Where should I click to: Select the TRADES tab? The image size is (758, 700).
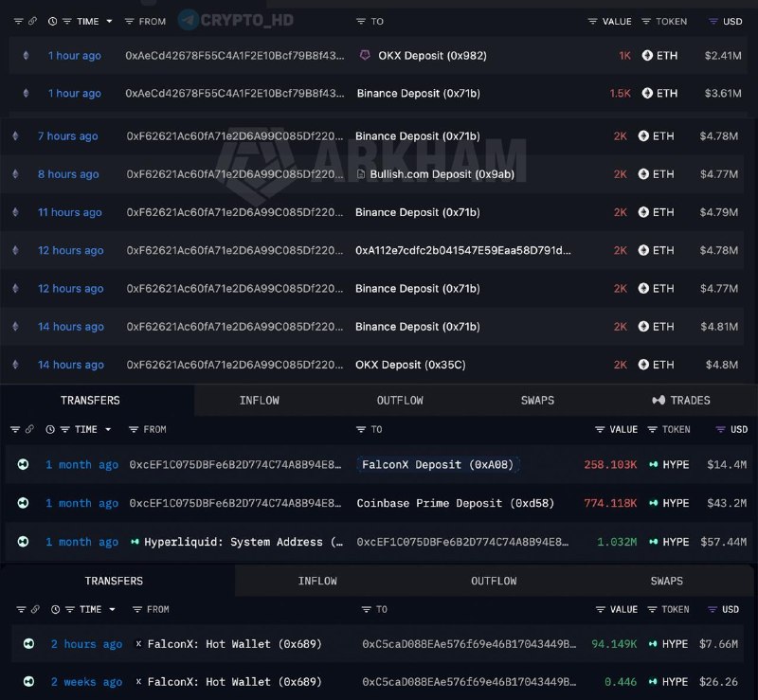coord(681,401)
